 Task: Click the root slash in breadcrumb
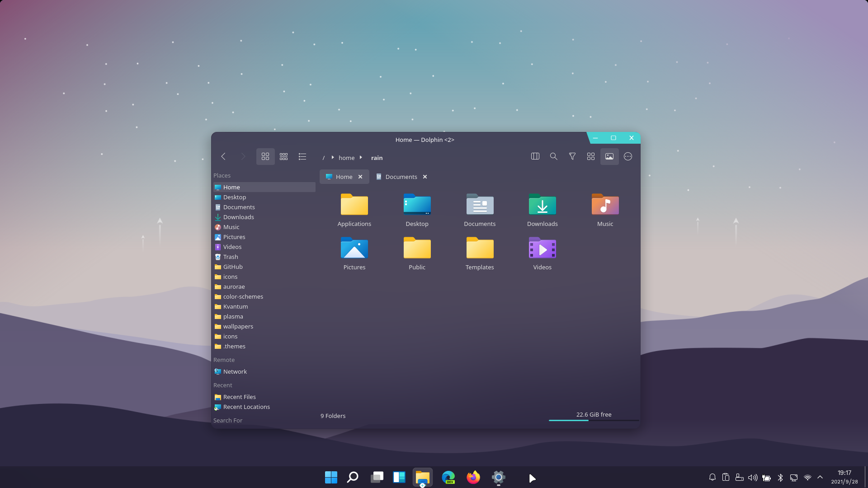coord(324,158)
